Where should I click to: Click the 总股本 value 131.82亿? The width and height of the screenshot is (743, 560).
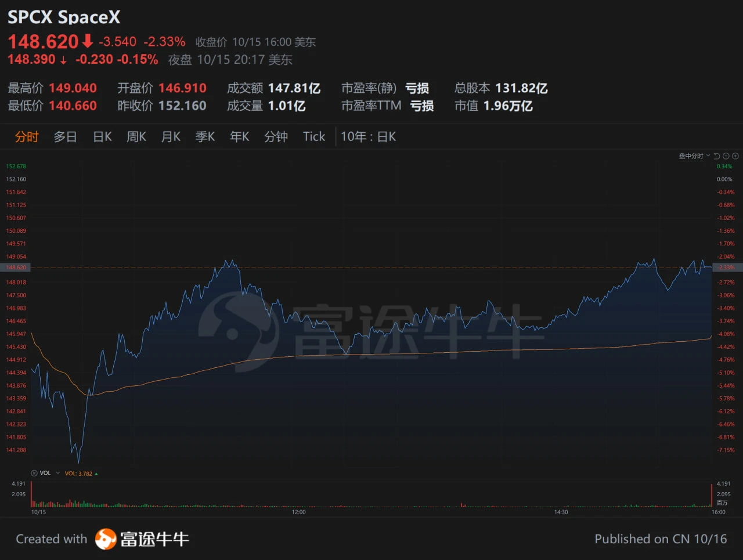(x=521, y=88)
